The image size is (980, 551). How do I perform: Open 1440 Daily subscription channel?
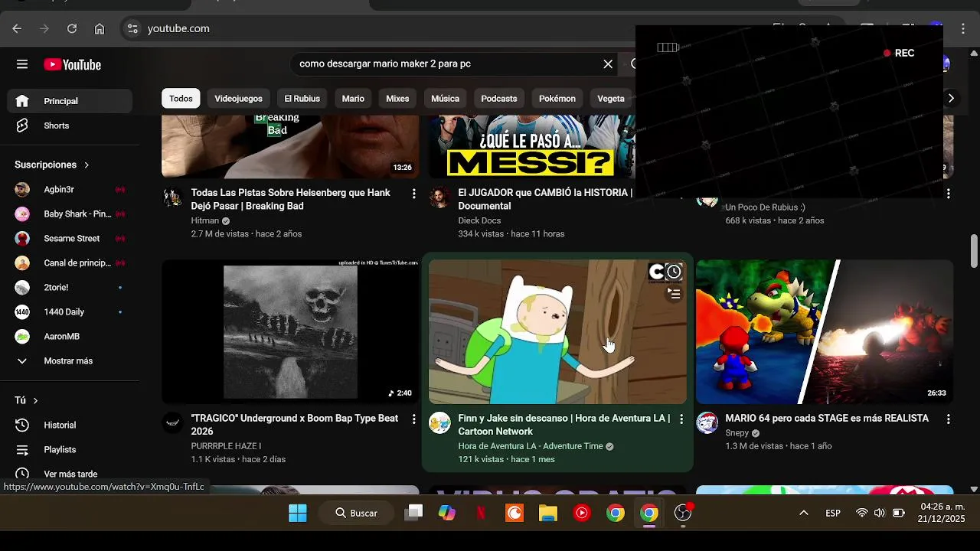[x=70, y=312]
